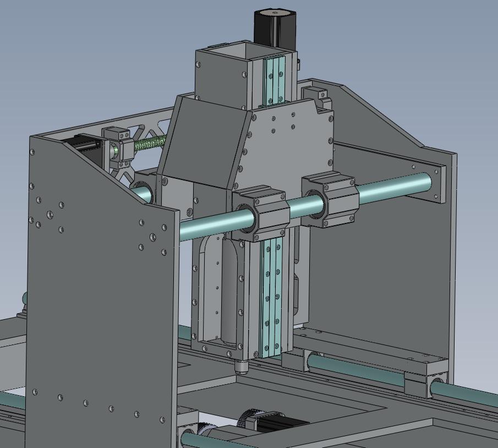
Task: Click the lower vertical linear guide rail
Action: (272, 297)
